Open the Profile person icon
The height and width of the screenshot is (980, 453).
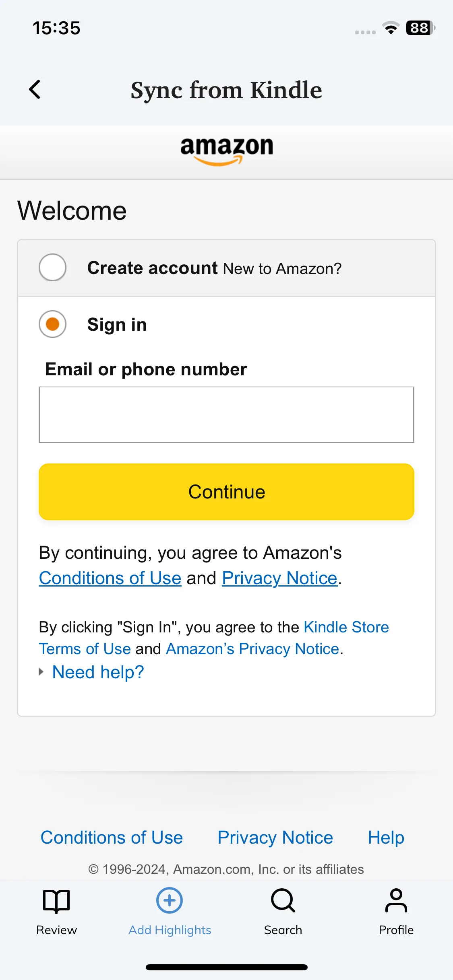point(396,900)
